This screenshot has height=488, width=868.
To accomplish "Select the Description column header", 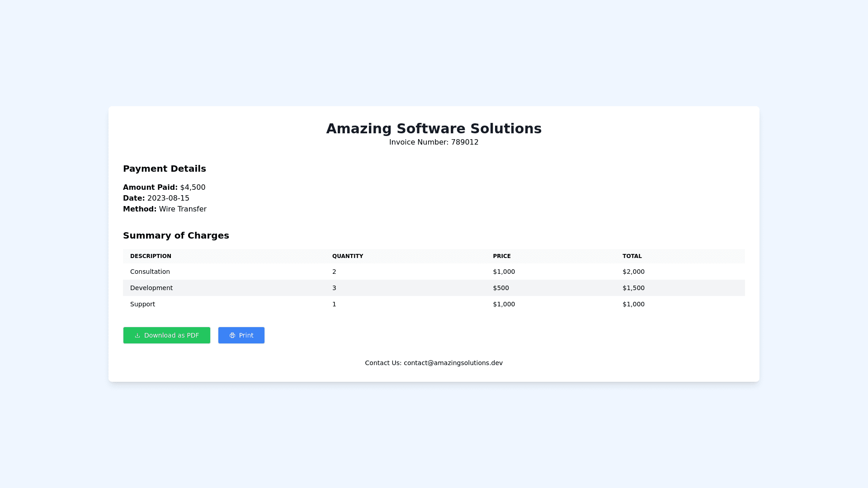I will click(x=151, y=256).
